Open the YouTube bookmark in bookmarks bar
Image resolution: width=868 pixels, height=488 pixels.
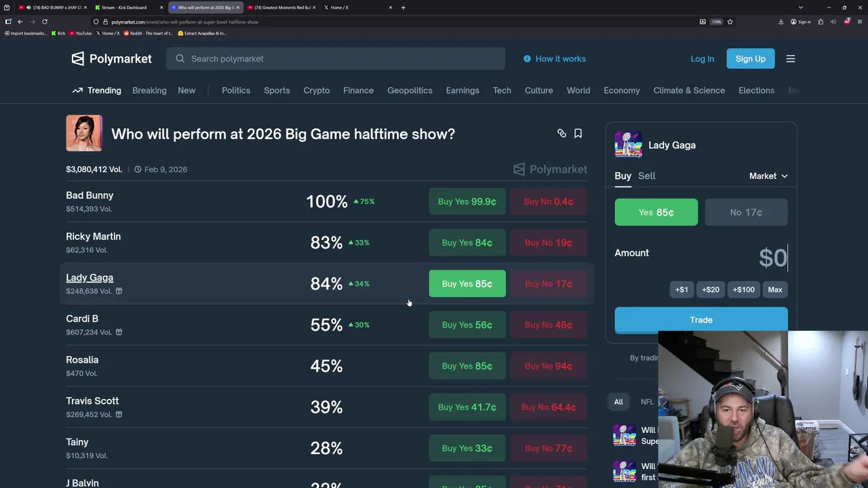point(81,33)
